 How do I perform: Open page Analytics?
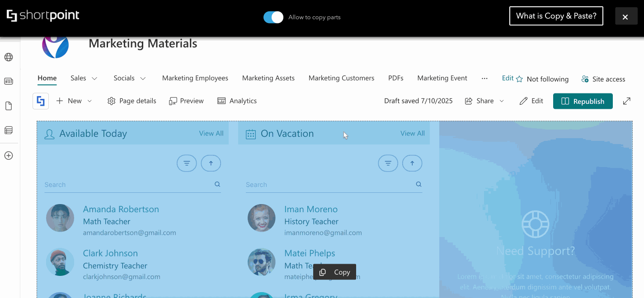tap(237, 101)
